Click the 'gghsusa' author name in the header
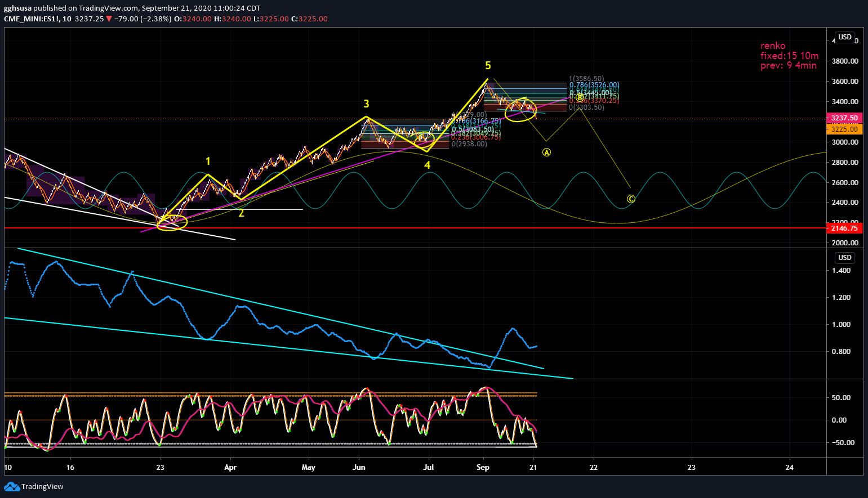The width and height of the screenshot is (868, 498). (17, 8)
